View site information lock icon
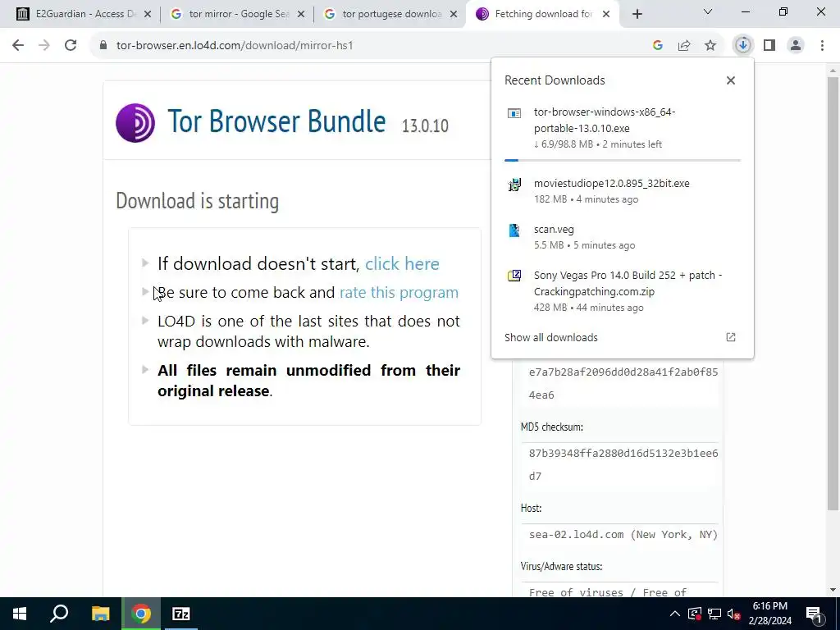Viewport: 840px width, 630px height. [103, 46]
